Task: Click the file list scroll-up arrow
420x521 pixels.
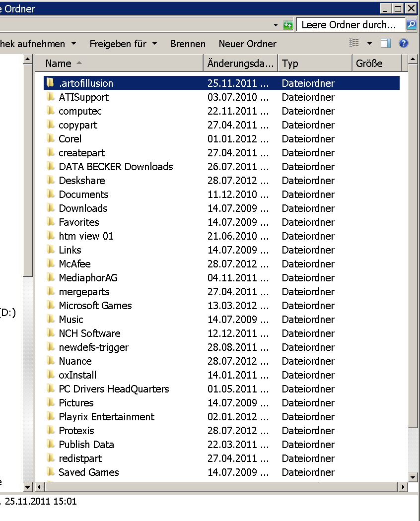Action: tap(413, 60)
